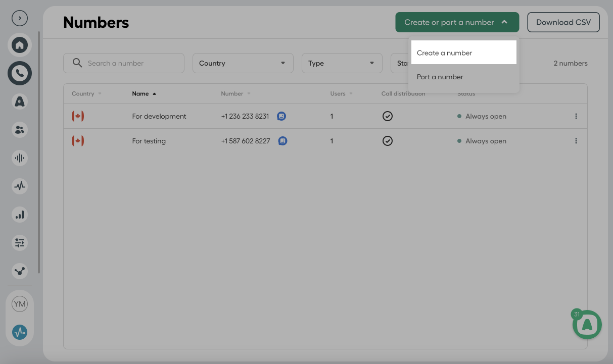Open more options menu for For testing
The height and width of the screenshot is (364, 613).
click(576, 141)
